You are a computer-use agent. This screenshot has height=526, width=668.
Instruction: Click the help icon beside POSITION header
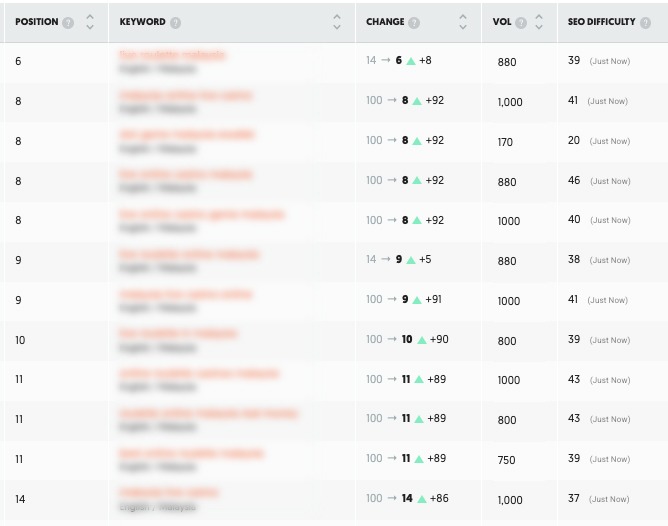coord(68,23)
